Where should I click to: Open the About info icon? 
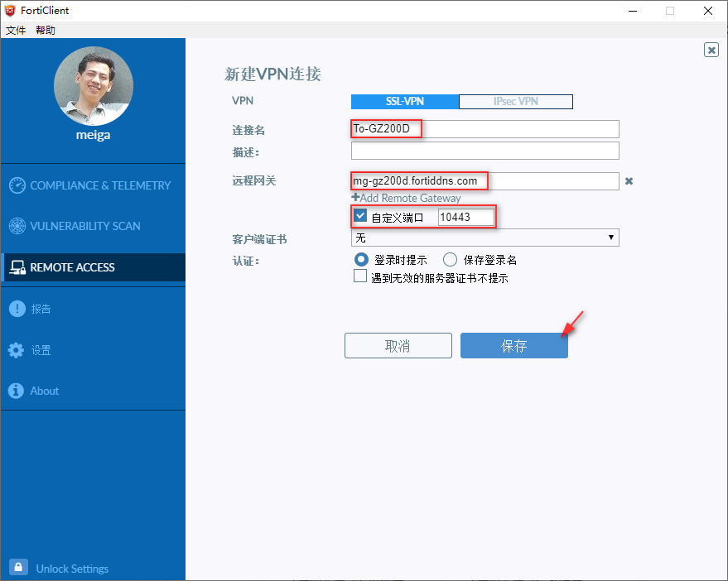(17, 391)
